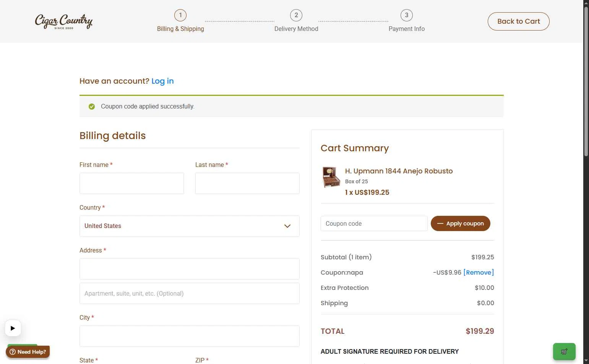Click the Log in link

tap(162, 81)
